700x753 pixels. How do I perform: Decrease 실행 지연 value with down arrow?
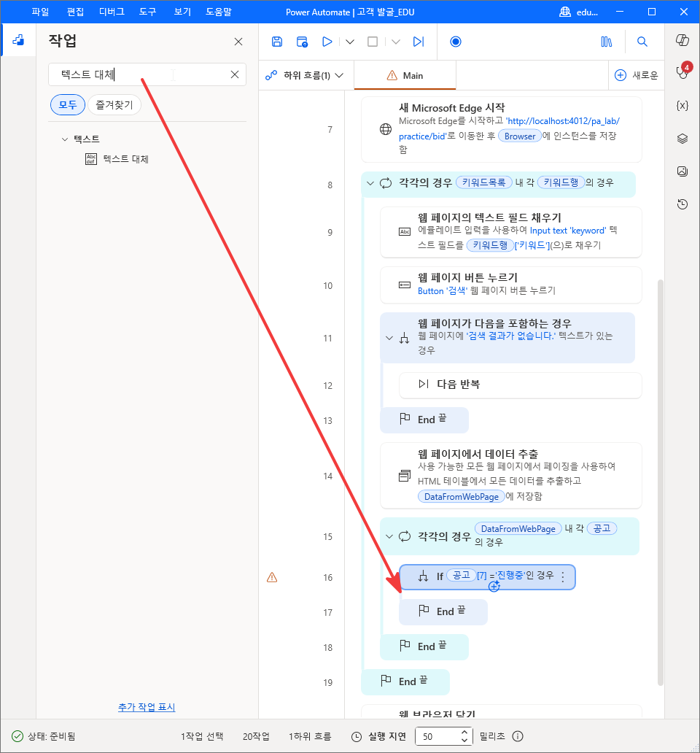coord(464,740)
